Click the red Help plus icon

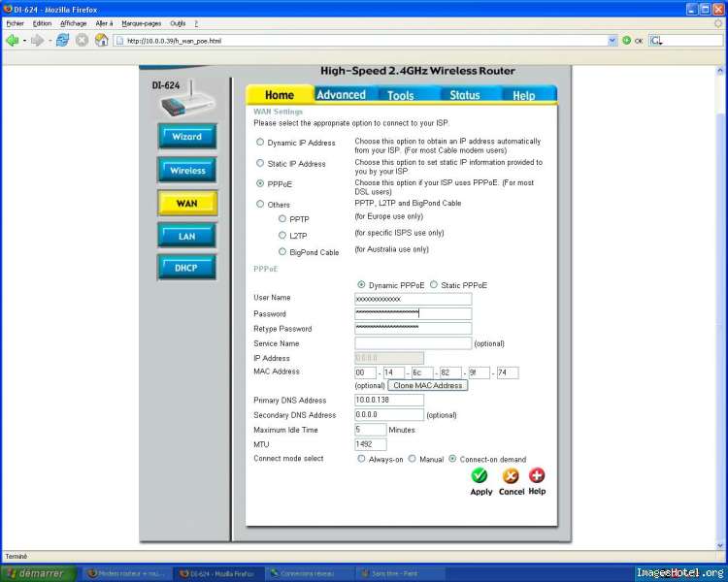[x=537, y=475]
